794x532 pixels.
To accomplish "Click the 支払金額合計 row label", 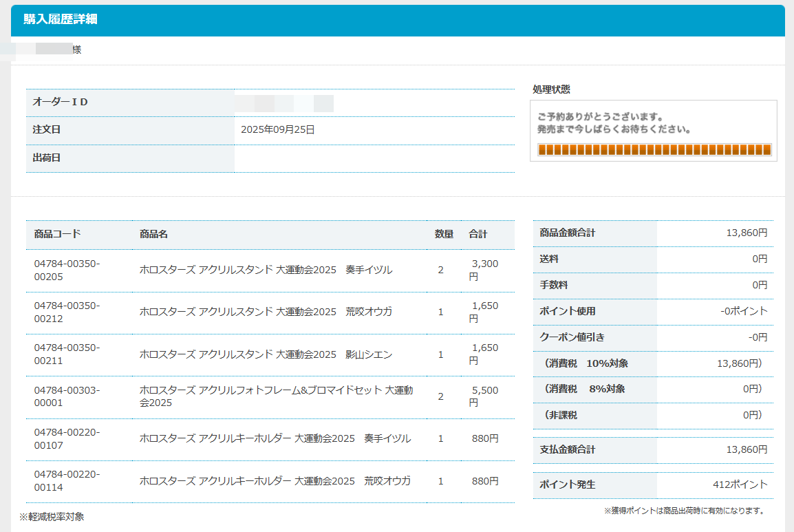I will [568, 449].
